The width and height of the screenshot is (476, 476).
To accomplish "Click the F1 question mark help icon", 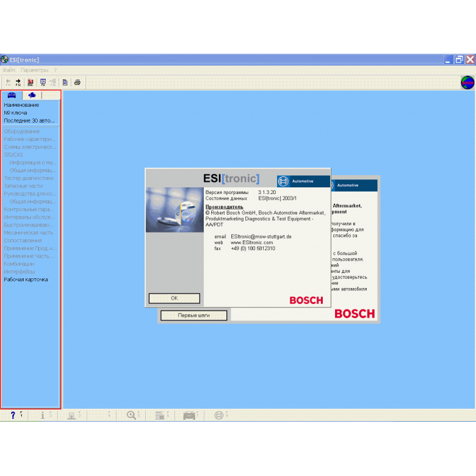I will click(13, 415).
